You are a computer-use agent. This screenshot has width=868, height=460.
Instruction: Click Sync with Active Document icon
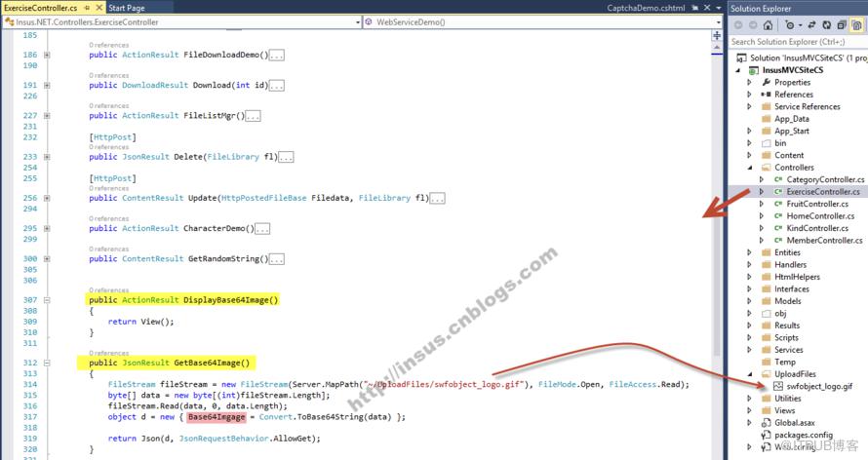point(811,25)
